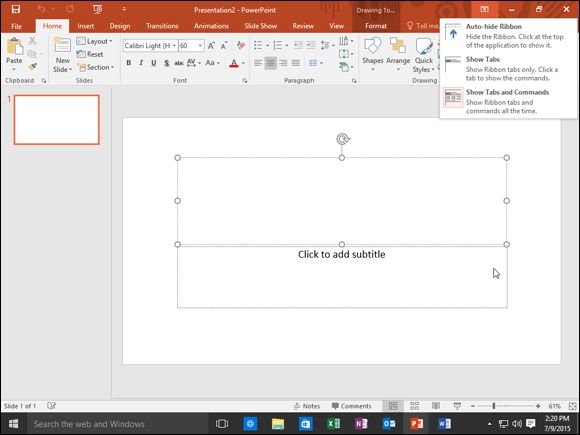Toggle Align Right paragraph alignment
The image size is (580, 435).
(x=283, y=63)
